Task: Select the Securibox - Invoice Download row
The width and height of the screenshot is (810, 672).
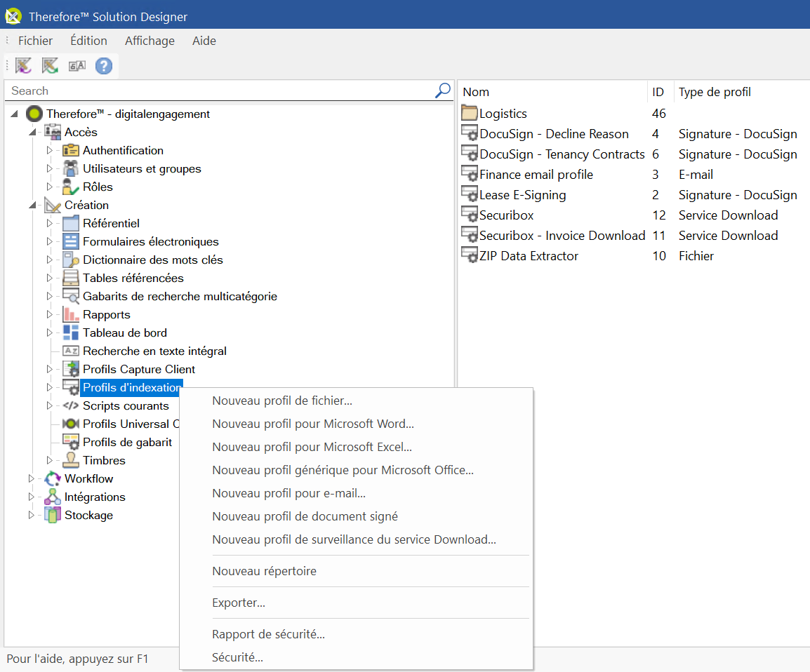Action: 634,236
